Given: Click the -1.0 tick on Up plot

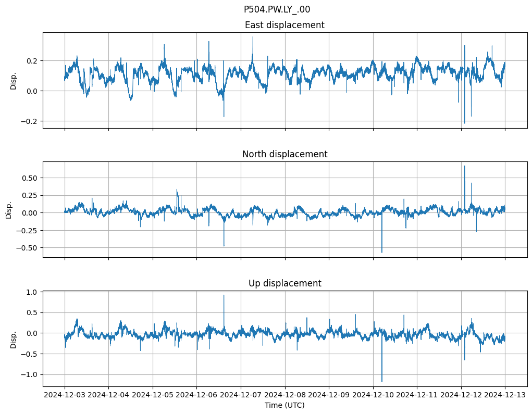Looking at the screenshot, I should [31, 374].
